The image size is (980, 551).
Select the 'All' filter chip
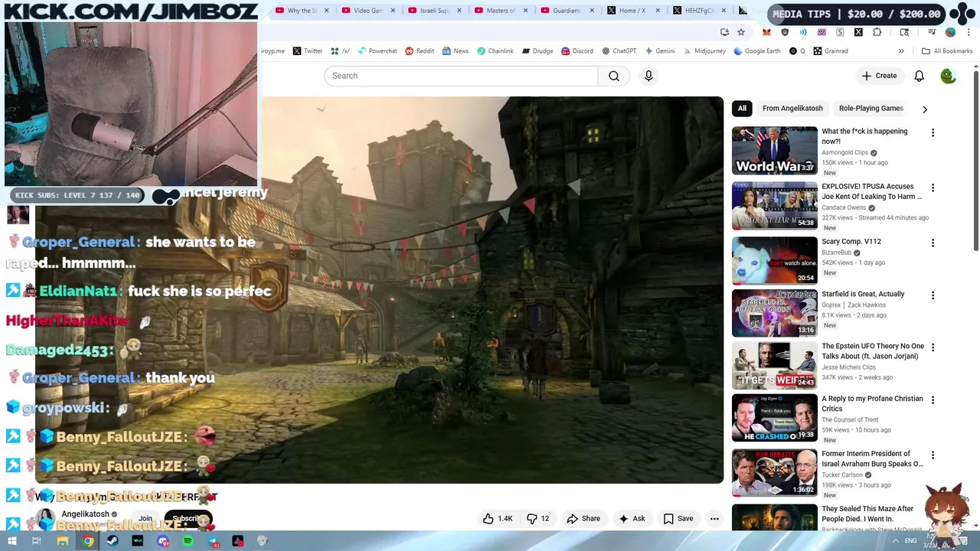pyautogui.click(x=742, y=109)
